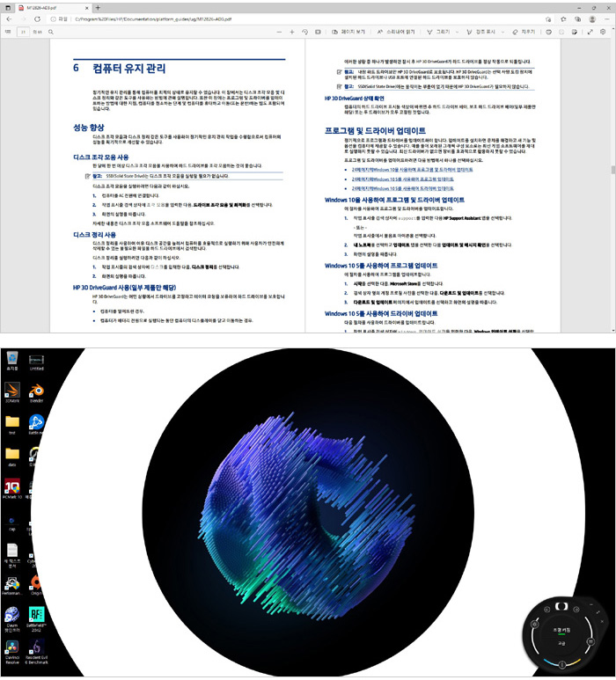Launch the Battle.net desktop shortcut

(x=36, y=425)
